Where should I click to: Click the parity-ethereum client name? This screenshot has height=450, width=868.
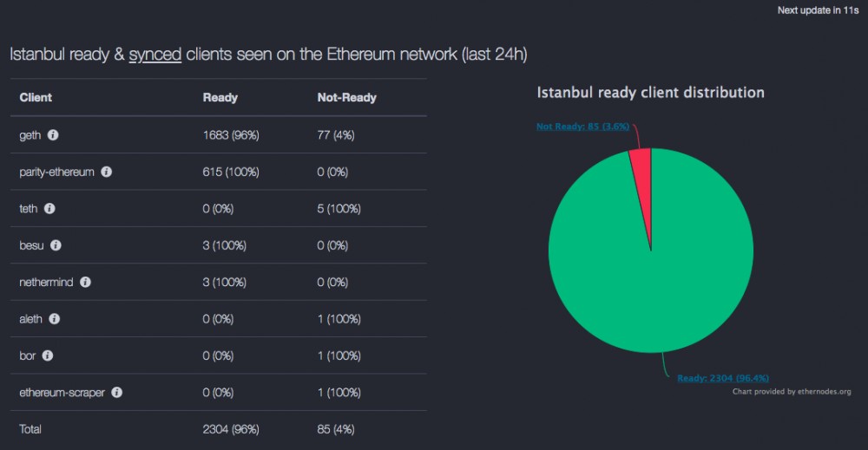coord(56,172)
